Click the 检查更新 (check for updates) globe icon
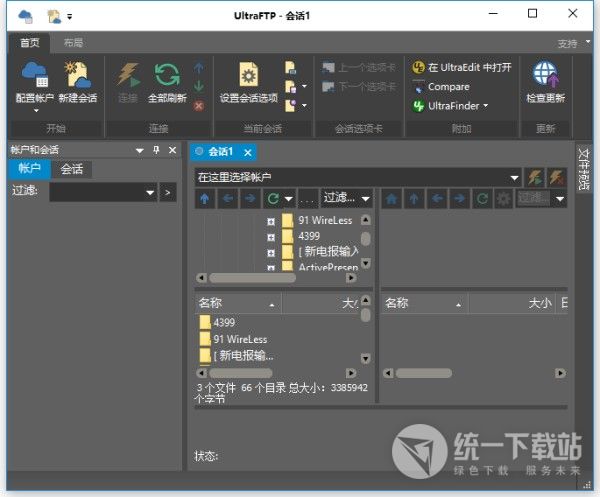Image resolution: width=600 pixels, height=497 pixels. 545,77
